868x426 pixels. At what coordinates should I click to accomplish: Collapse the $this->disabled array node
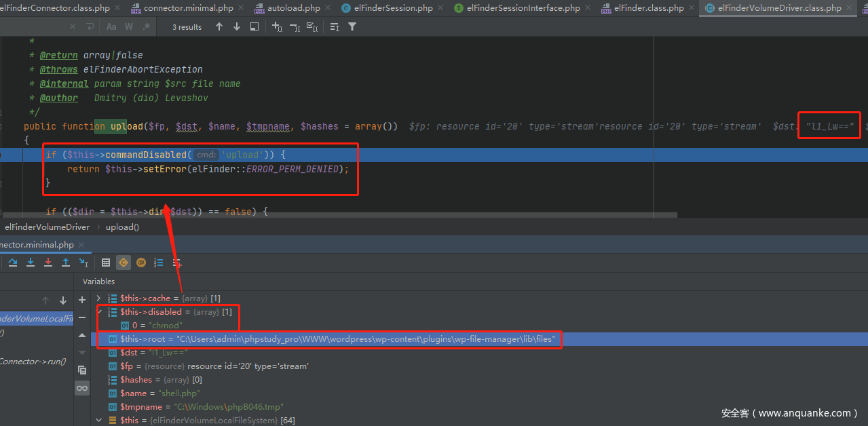click(x=99, y=312)
